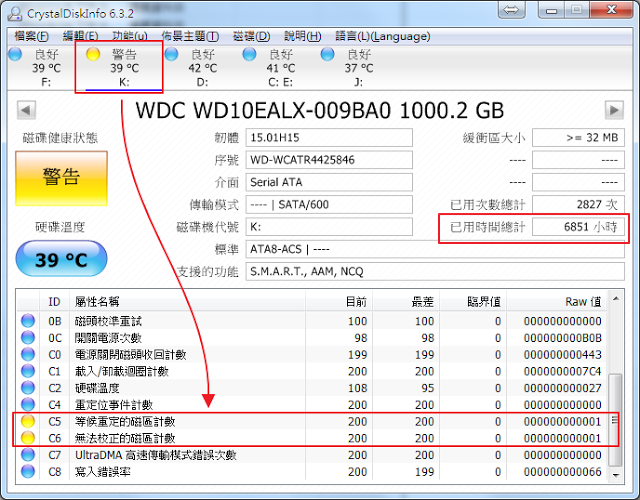Click the buffer size value >= 32 MB

[578, 138]
